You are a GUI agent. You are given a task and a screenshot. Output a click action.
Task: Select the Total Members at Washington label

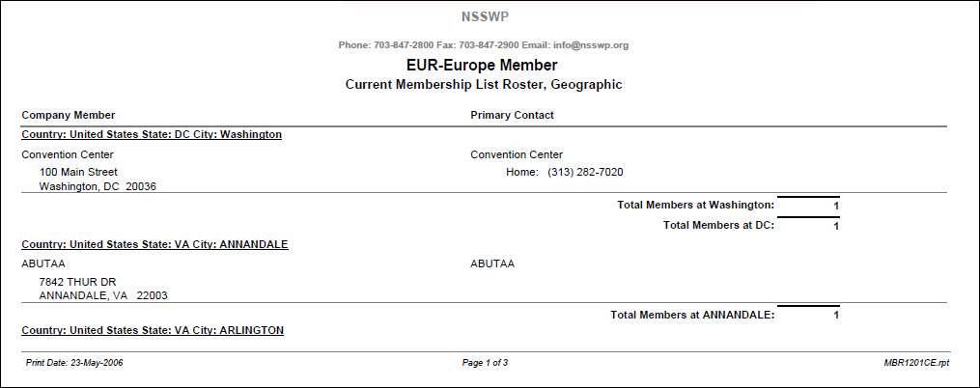point(695,205)
